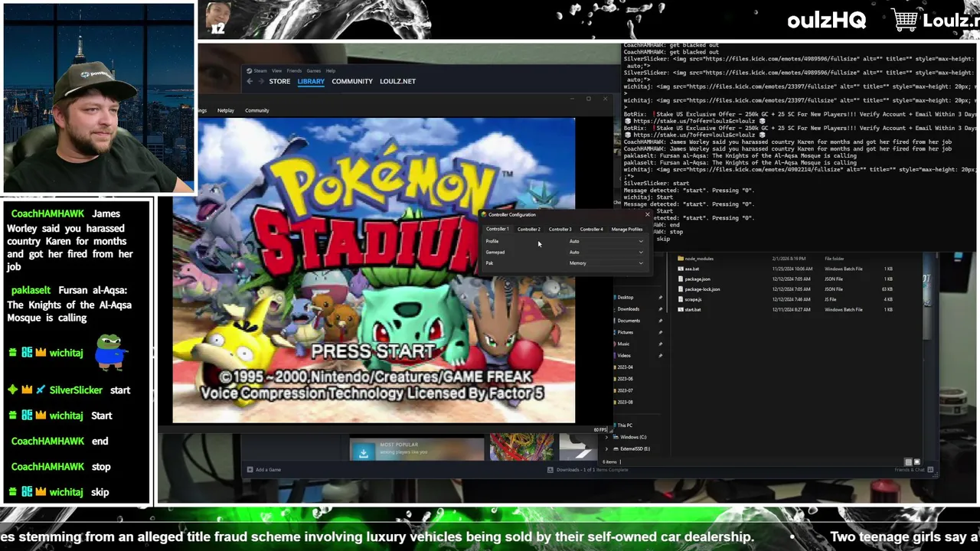This screenshot has width=980, height=551.
Task: Click the JSON File type cell for package.json
Action: 834,279
